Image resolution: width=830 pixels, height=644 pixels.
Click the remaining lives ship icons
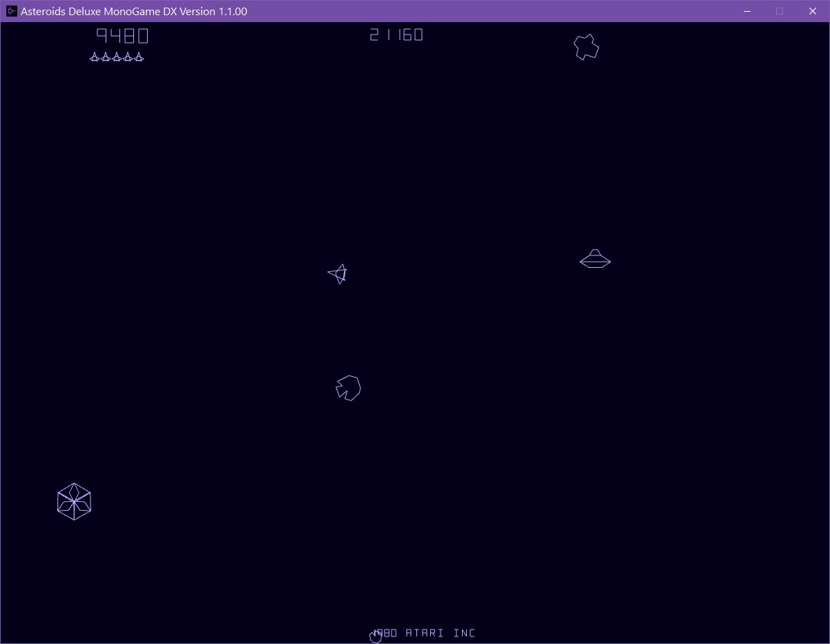pyautogui.click(x=117, y=57)
